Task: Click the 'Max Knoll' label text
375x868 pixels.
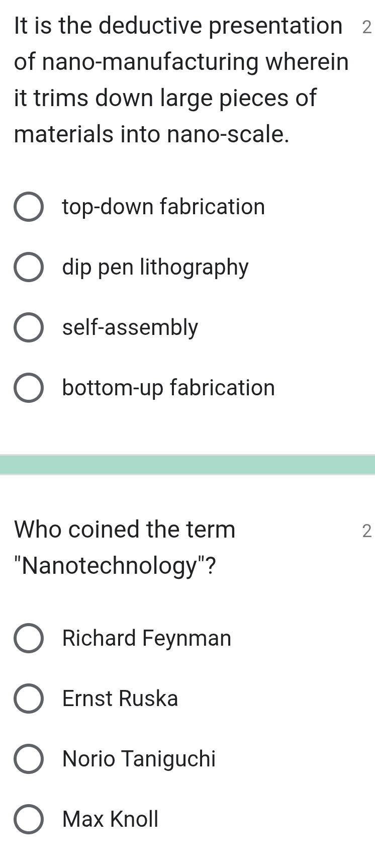Action: tap(110, 819)
